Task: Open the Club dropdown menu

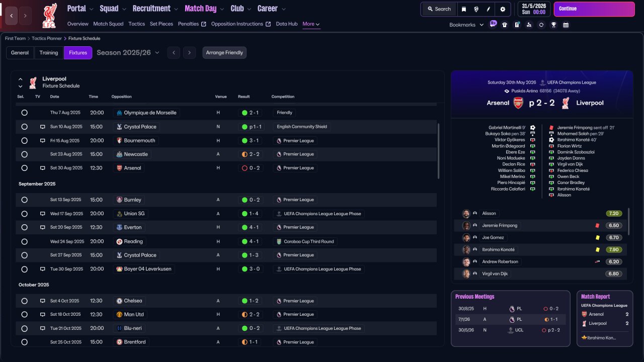Action: tap(241, 9)
